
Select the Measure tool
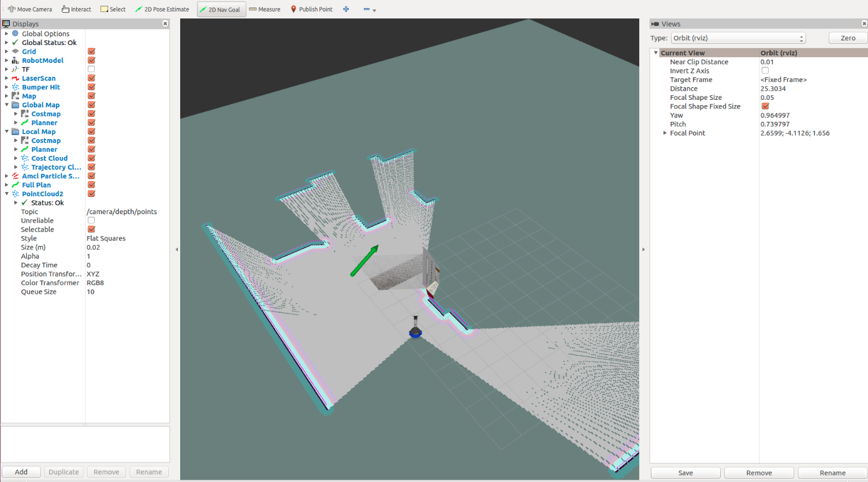click(265, 9)
